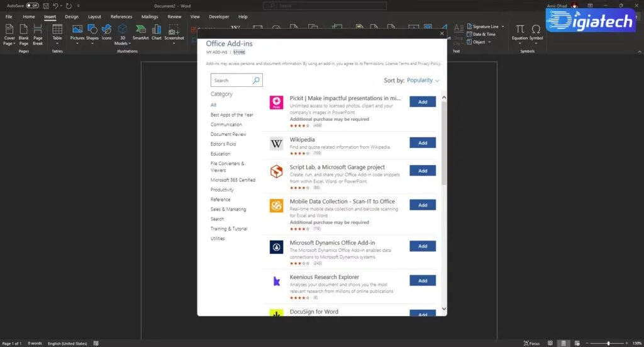Filter by Best Apps of the Year category
The width and height of the screenshot is (644, 347).
click(231, 115)
